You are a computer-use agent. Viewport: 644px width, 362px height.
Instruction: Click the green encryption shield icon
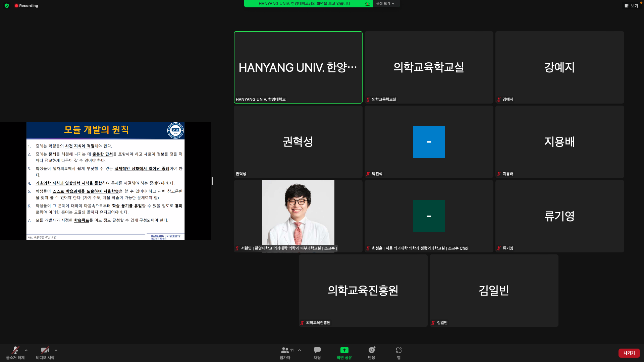click(7, 6)
